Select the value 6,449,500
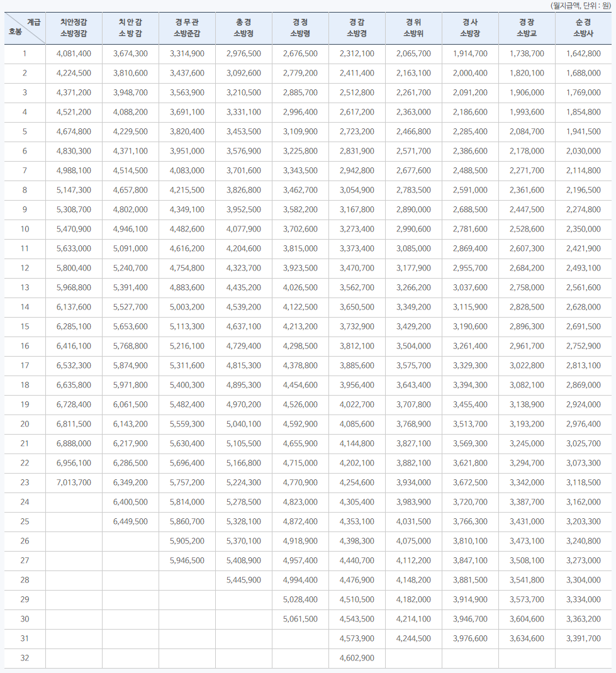 (130, 521)
